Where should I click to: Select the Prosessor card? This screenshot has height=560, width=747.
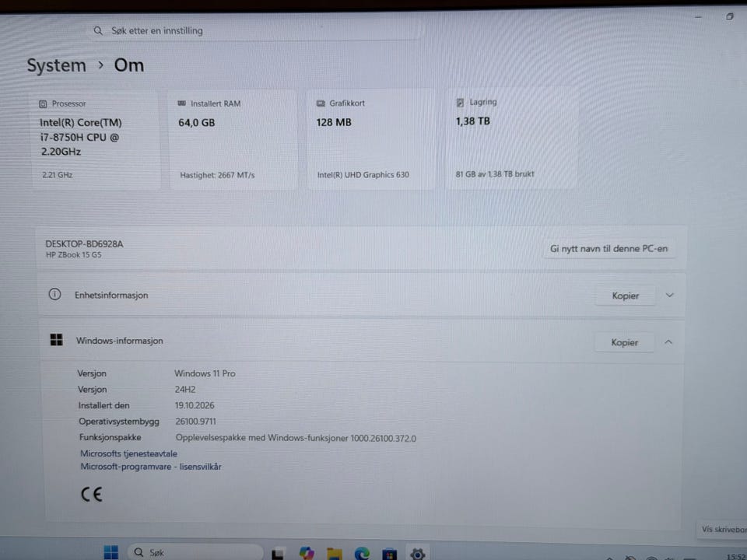pyautogui.click(x=96, y=141)
